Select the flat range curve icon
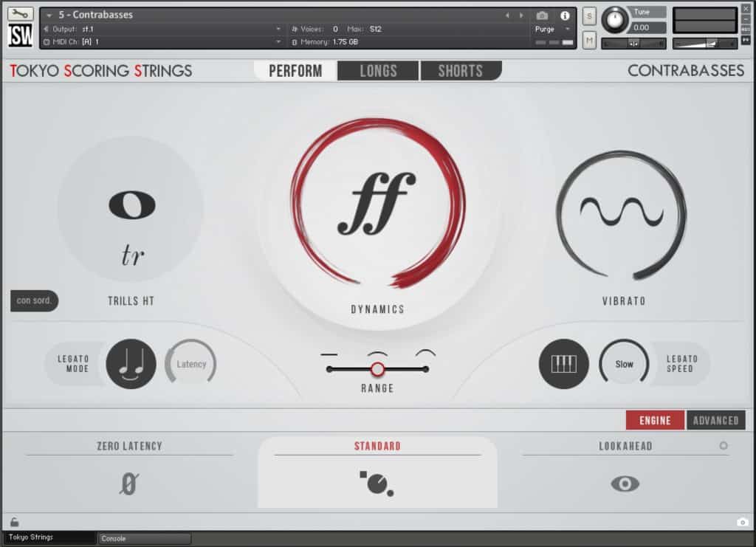 pos(329,355)
